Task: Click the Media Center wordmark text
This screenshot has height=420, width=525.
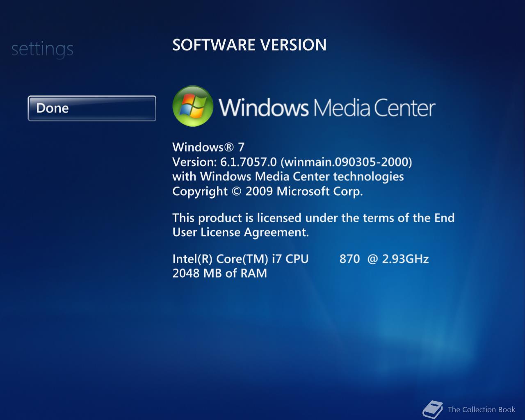Action: [x=374, y=107]
